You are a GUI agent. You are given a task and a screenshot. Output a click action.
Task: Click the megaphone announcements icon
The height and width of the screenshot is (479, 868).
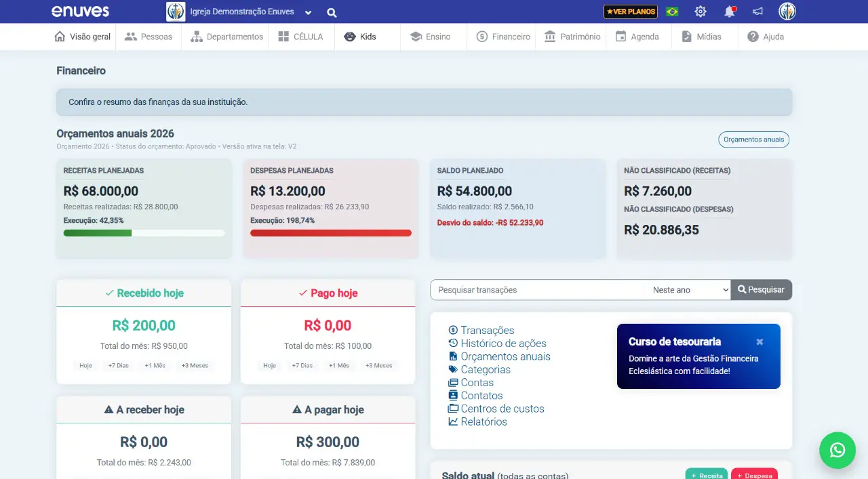coord(757,12)
